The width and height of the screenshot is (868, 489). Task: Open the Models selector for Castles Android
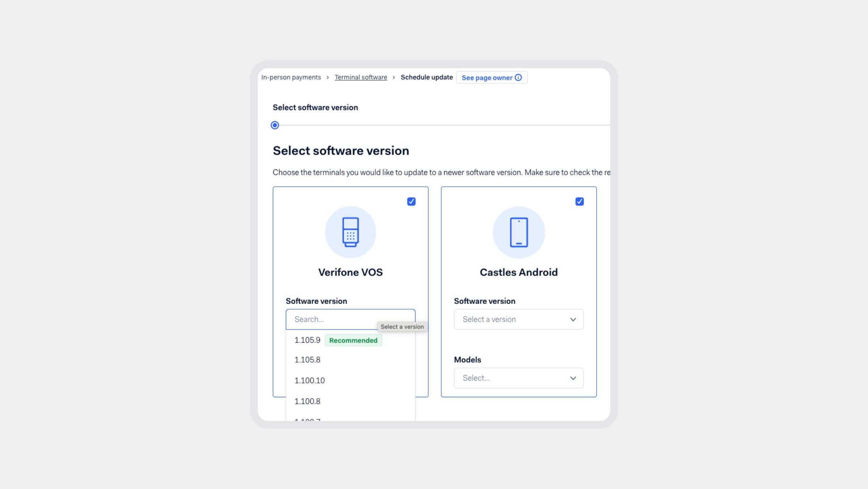[x=519, y=378]
